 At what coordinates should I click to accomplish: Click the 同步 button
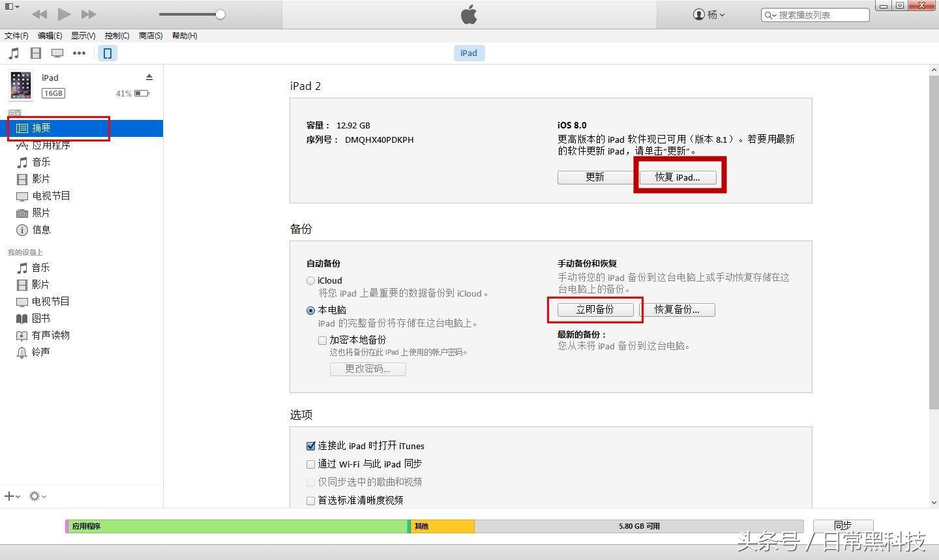(842, 526)
